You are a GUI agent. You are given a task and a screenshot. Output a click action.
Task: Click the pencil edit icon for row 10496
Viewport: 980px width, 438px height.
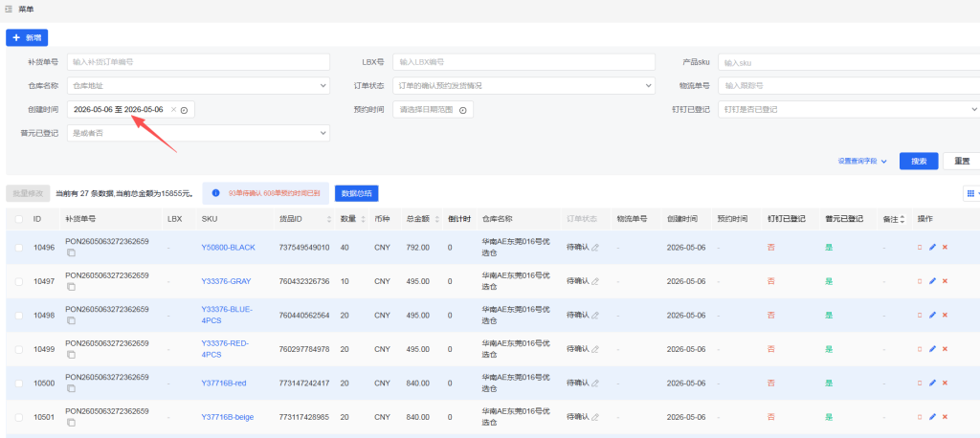click(x=932, y=248)
